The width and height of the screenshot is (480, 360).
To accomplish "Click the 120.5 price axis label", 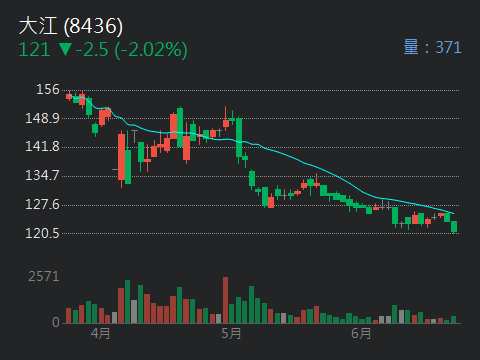I will tap(42, 233).
